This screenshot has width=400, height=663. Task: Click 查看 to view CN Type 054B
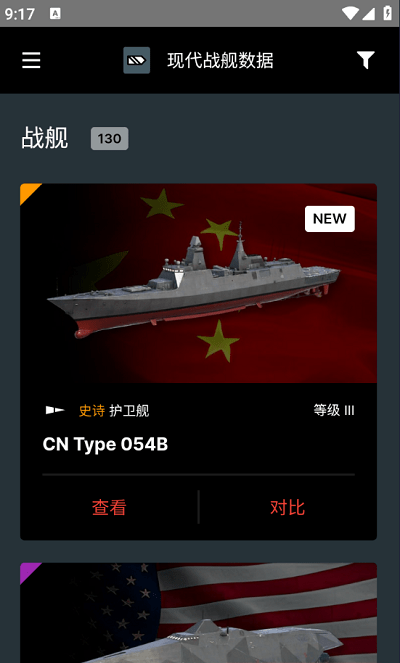click(109, 507)
